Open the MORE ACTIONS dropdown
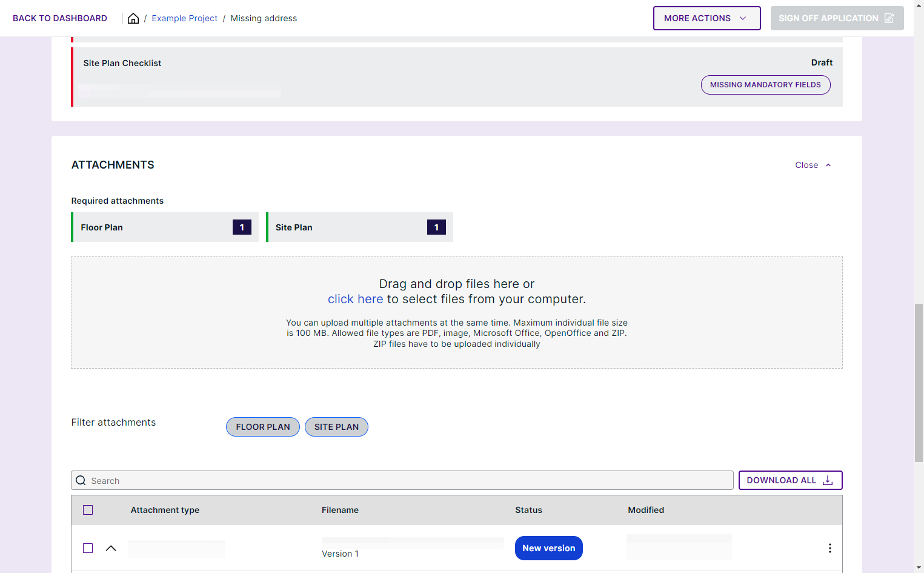Image resolution: width=924 pixels, height=573 pixels. click(706, 18)
